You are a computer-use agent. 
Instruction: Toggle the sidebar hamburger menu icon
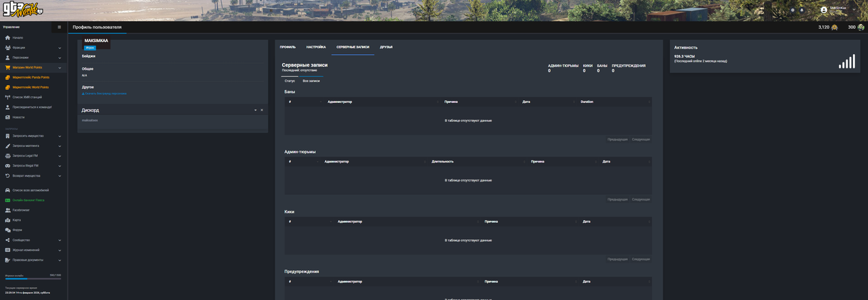59,27
